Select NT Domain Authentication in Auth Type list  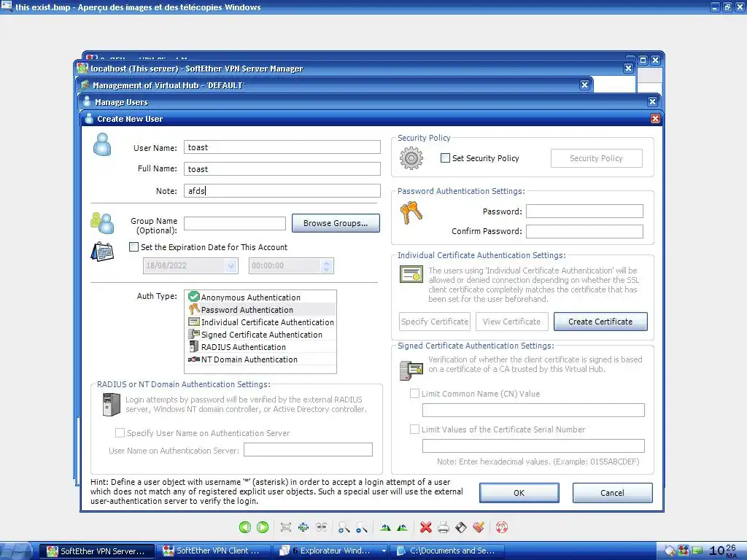(260, 359)
